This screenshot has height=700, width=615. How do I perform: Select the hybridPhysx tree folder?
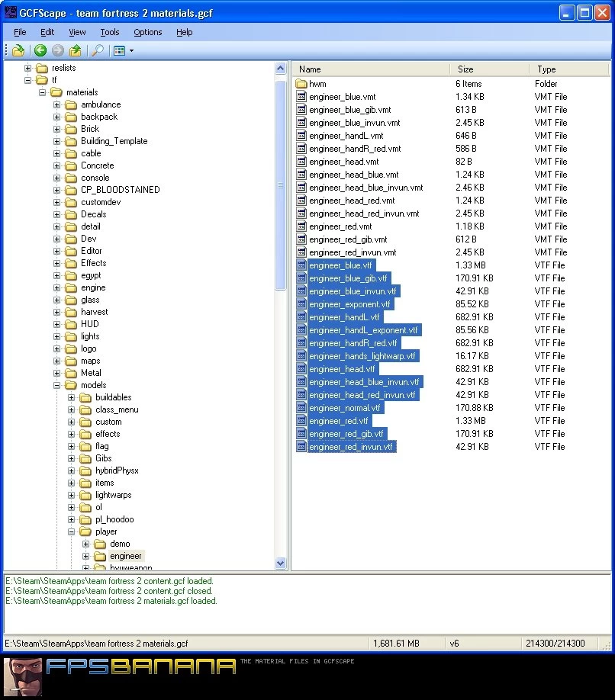point(117,470)
